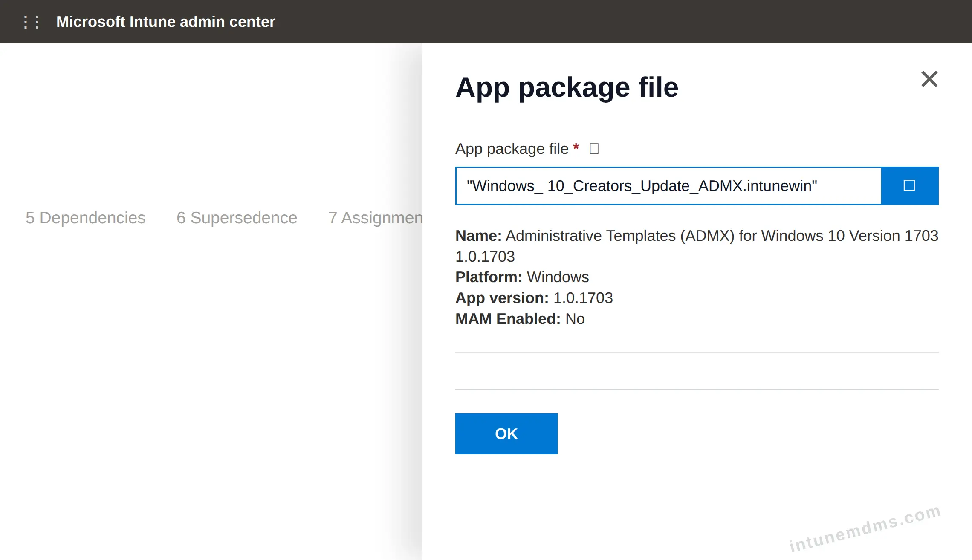Image resolution: width=972 pixels, height=560 pixels.
Task: Open the 7 Assignments step
Action: click(375, 218)
